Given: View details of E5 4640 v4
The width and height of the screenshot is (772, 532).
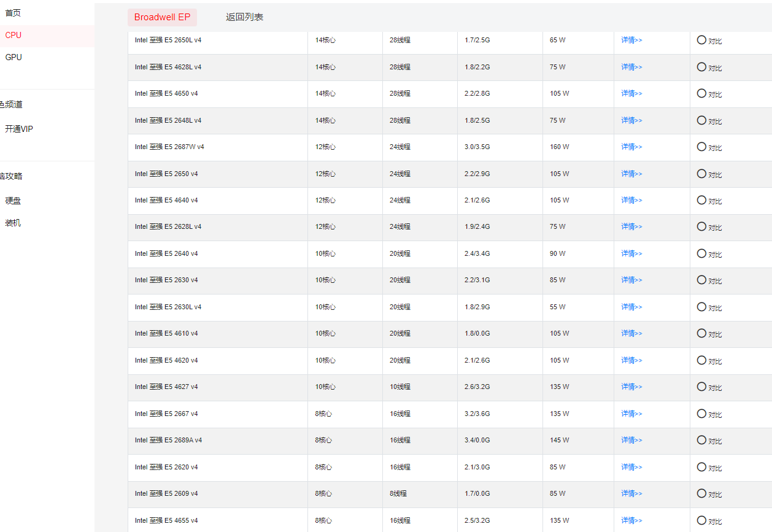Looking at the screenshot, I should [631, 200].
